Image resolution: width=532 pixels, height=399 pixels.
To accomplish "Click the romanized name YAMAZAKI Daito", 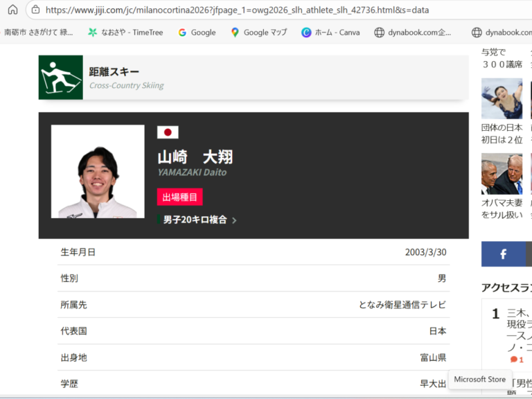I will (x=192, y=172).
